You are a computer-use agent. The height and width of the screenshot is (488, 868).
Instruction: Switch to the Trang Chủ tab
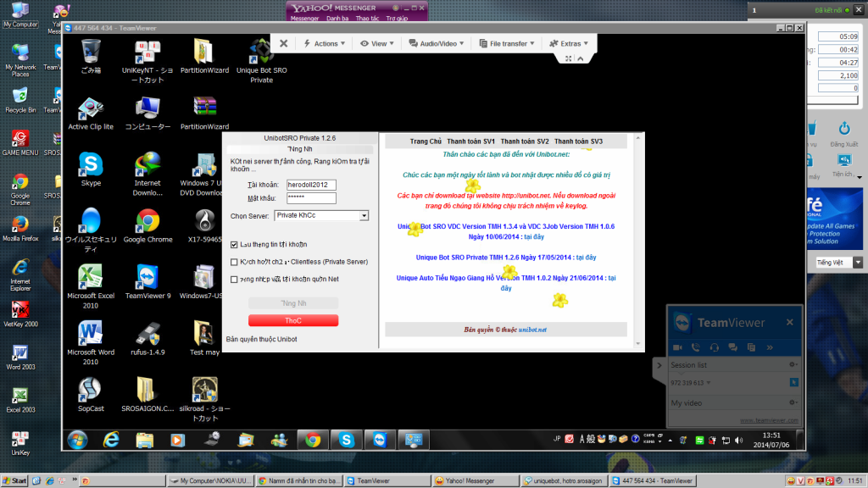click(426, 141)
